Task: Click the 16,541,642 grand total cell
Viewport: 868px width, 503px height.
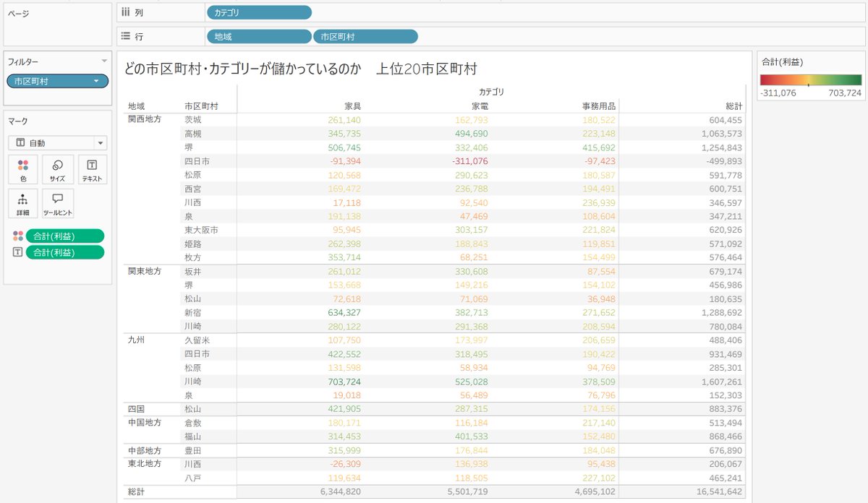Action: pos(720,491)
